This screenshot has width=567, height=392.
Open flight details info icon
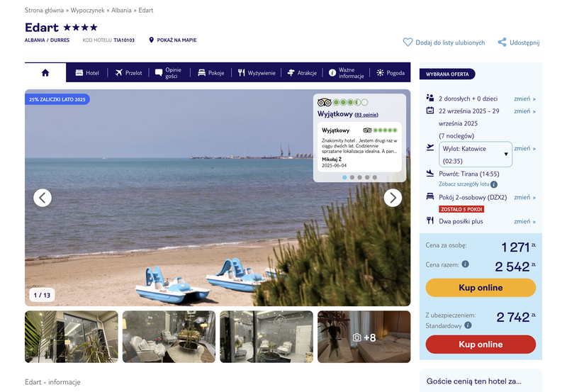point(494,184)
